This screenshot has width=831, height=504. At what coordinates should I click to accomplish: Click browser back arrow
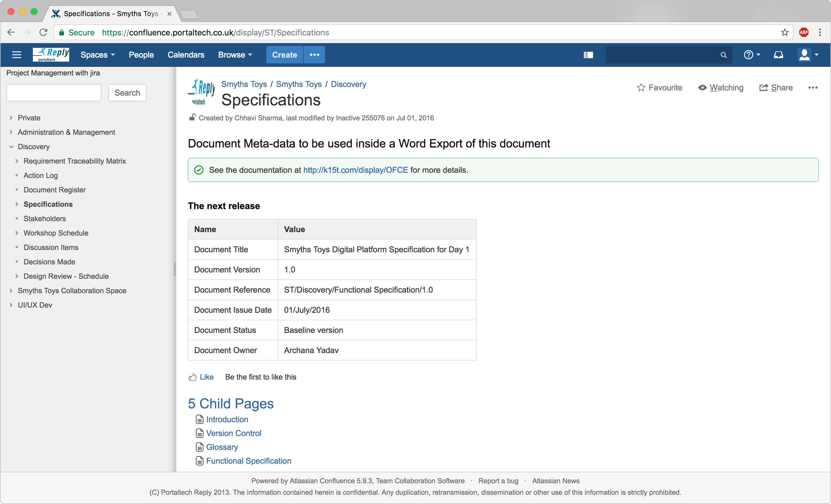pos(11,32)
